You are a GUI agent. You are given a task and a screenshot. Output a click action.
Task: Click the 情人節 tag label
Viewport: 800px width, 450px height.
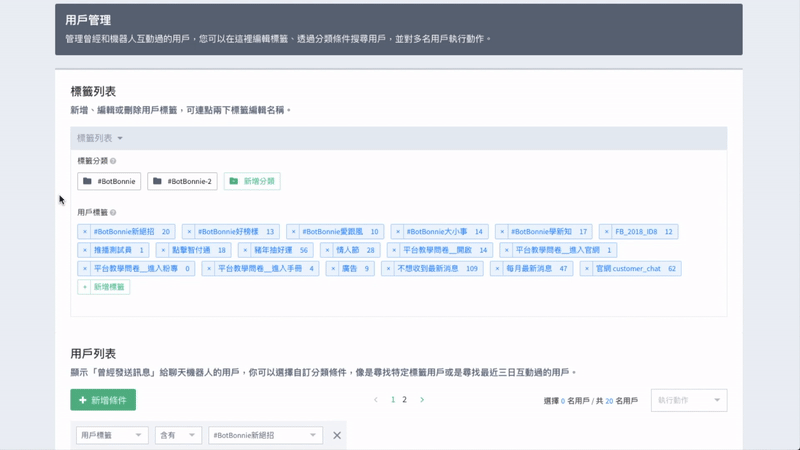coord(348,250)
